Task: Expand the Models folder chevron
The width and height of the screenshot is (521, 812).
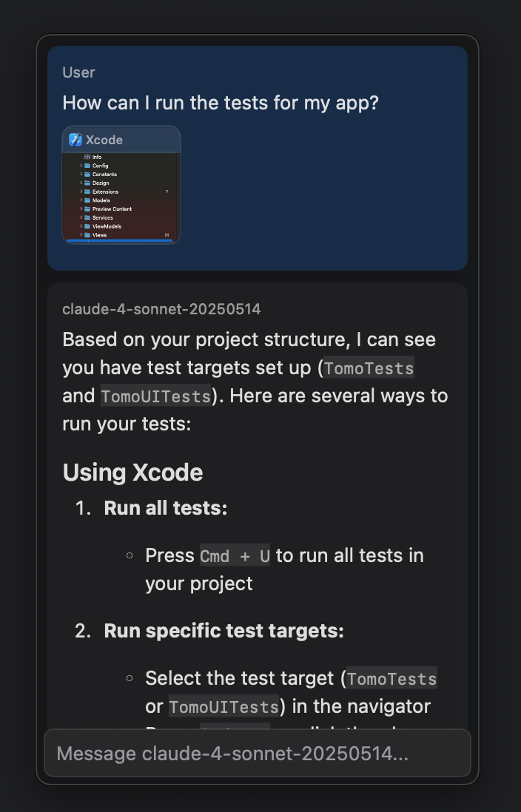Action: tap(81, 200)
